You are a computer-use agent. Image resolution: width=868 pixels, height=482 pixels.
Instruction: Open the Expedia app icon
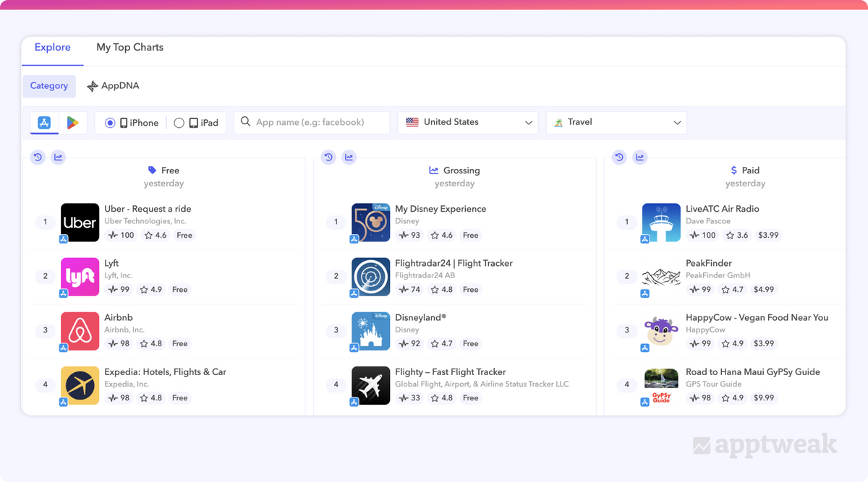click(80, 385)
